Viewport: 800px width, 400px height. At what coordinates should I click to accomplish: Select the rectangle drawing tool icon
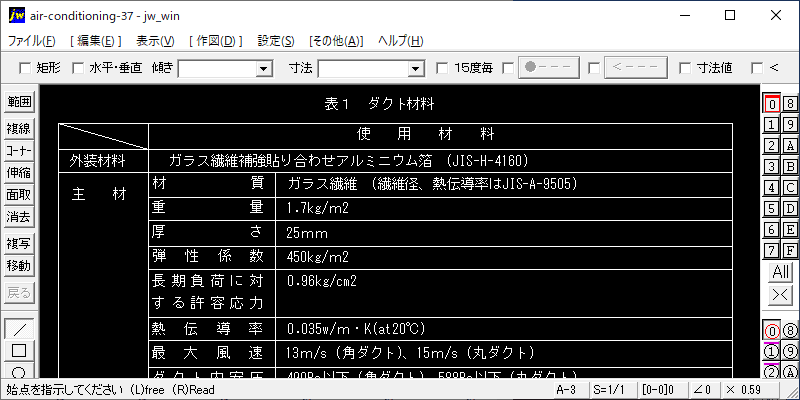click(x=19, y=350)
